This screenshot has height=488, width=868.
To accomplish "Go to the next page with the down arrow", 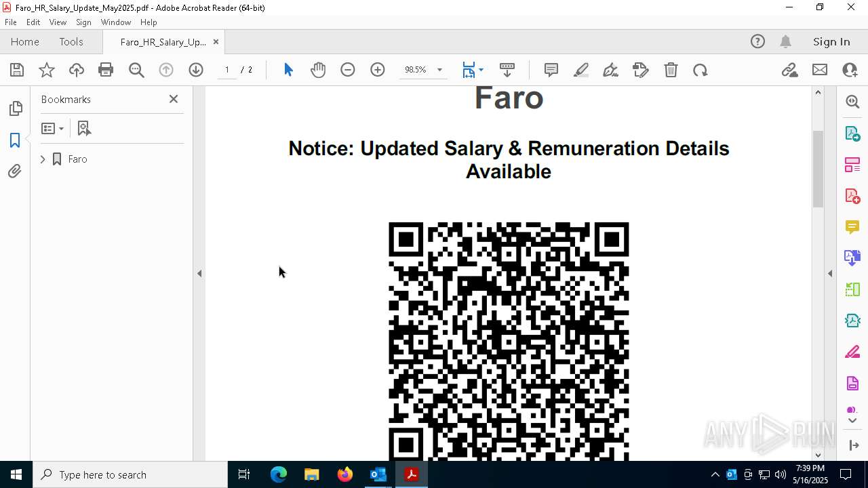I will tap(196, 70).
